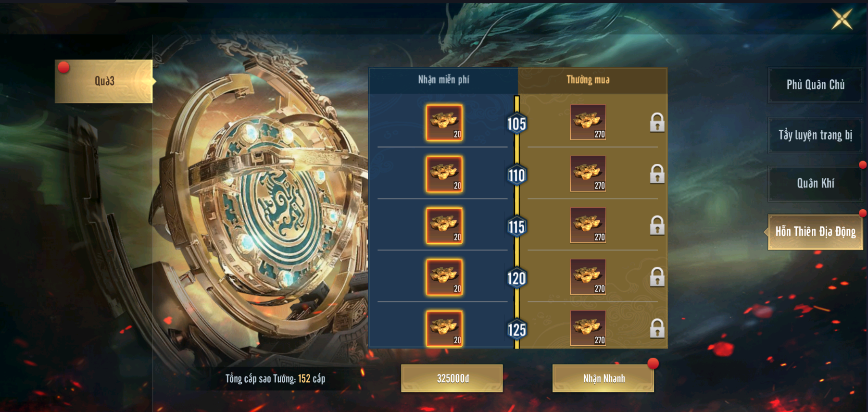Image resolution: width=868 pixels, height=412 pixels.
Task: Collect the free gold reward at level 125
Action: click(x=444, y=328)
